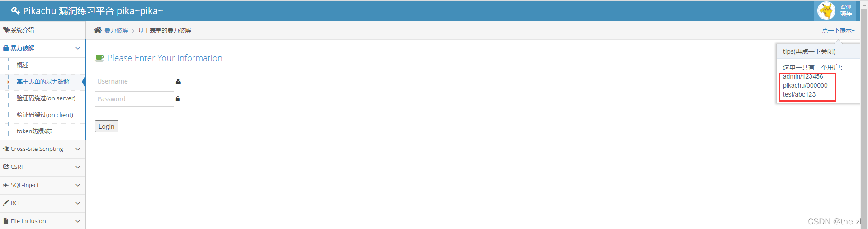Click the lock icon next to 暴力破解
The width and height of the screenshot is (868, 229).
(6, 47)
